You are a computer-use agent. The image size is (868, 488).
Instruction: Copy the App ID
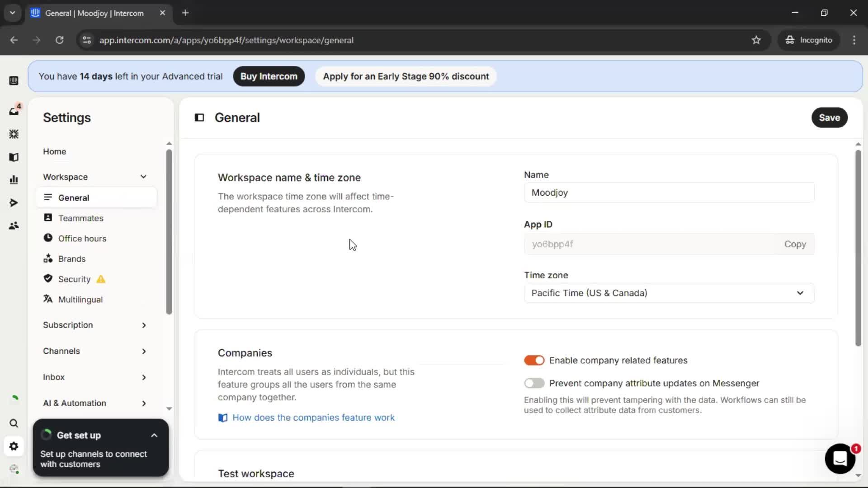click(x=795, y=244)
